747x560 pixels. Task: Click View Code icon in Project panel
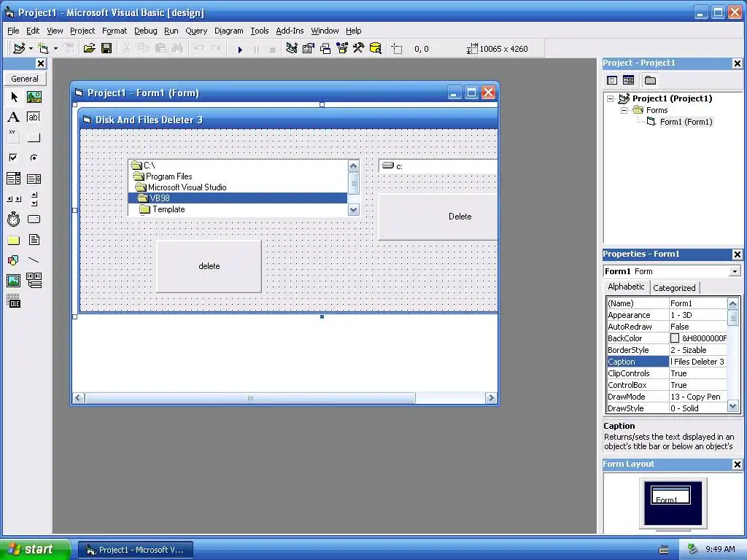612,80
